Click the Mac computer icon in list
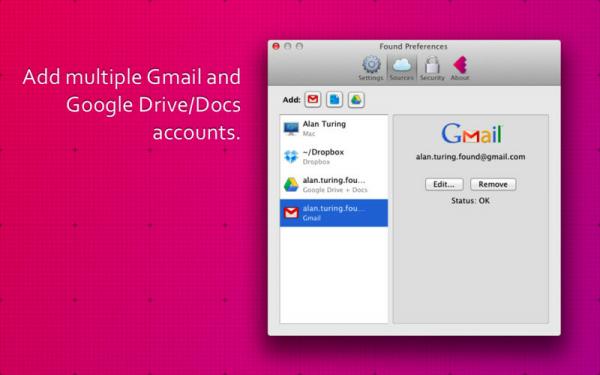 [x=291, y=129]
